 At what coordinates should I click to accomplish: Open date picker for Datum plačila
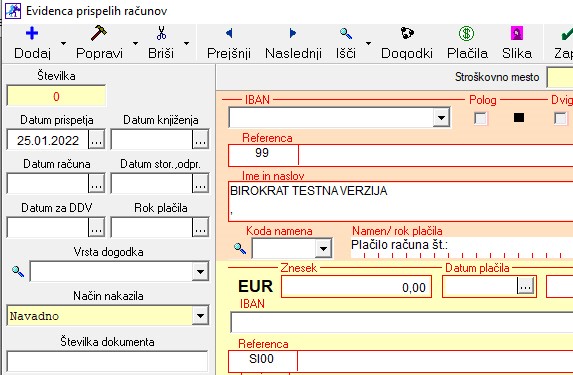point(525,285)
